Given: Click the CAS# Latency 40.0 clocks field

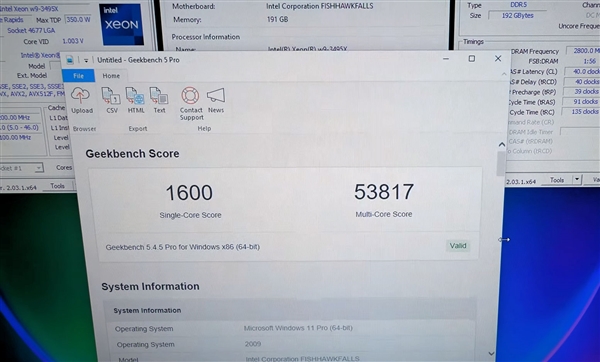Looking at the screenshot, I should click(x=582, y=72).
